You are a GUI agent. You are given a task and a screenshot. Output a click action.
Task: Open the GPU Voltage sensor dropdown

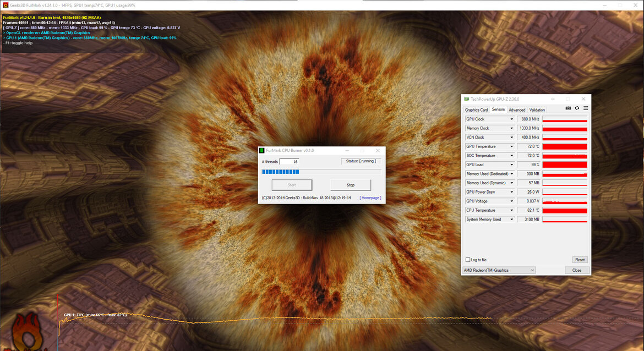tap(512, 201)
